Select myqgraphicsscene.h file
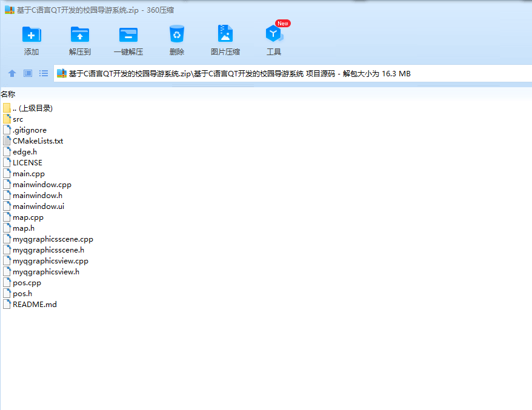 [x=44, y=250]
